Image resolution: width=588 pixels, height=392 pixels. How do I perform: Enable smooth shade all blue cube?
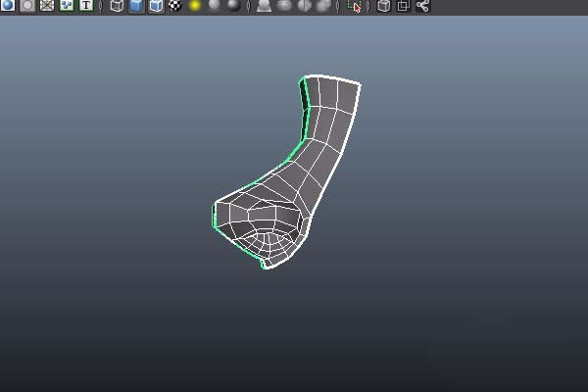[x=136, y=5]
